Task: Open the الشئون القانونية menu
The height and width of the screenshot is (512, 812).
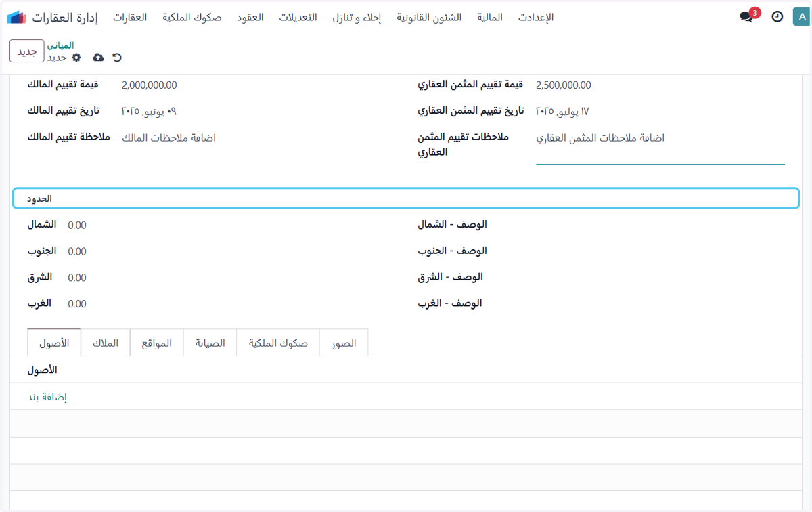Action: tap(429, 18)
